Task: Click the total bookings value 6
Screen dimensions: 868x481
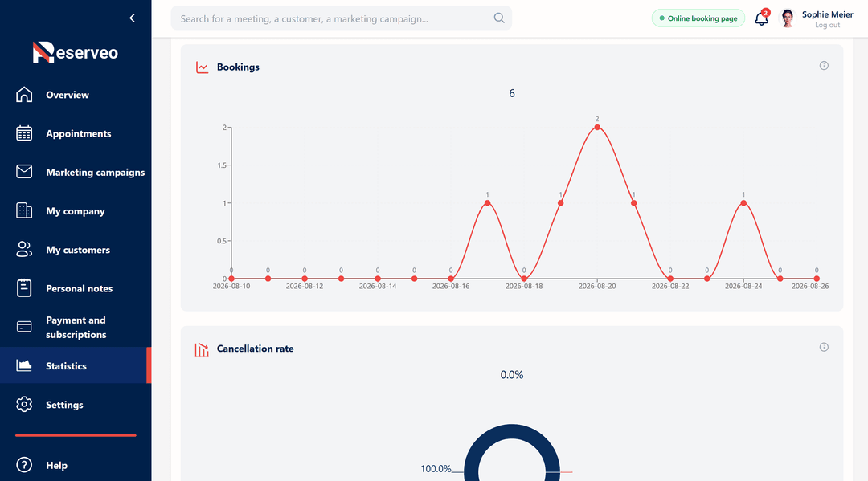Action: tap(511, 93)
